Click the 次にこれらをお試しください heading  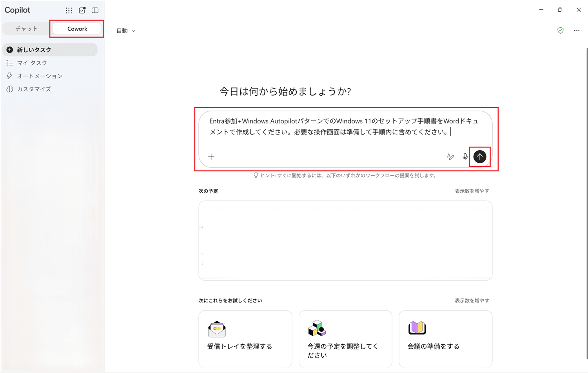pos(230,300)
